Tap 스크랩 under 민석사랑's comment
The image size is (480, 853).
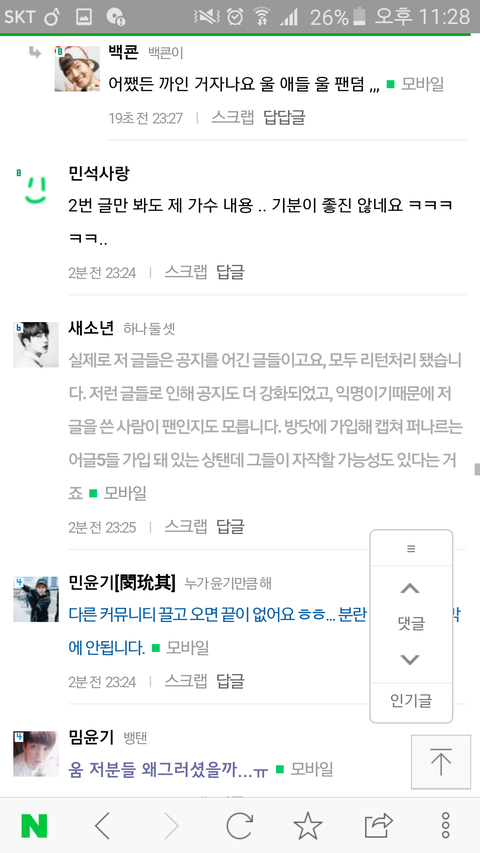(x=186, y=271)
